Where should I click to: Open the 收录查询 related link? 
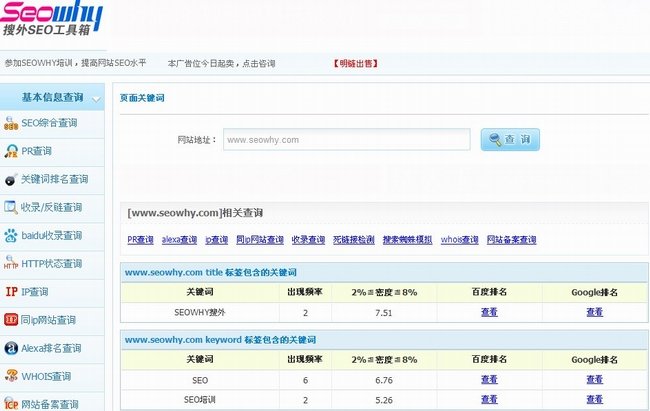(x=308, y=240)
